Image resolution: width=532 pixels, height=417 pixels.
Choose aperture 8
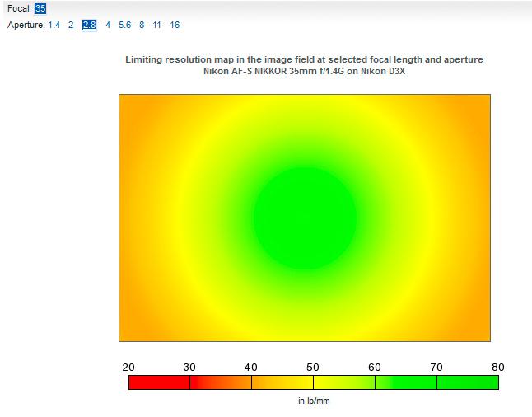point(142,25)
